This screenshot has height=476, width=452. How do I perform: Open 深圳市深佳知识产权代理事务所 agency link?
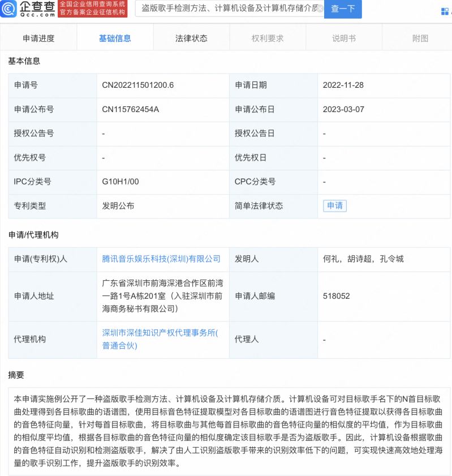(160, 339)
